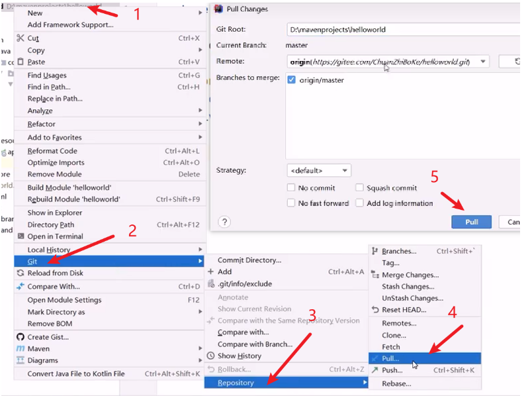Click the Maven 'm' icon
532x396 pixels.
coord(21,349)
